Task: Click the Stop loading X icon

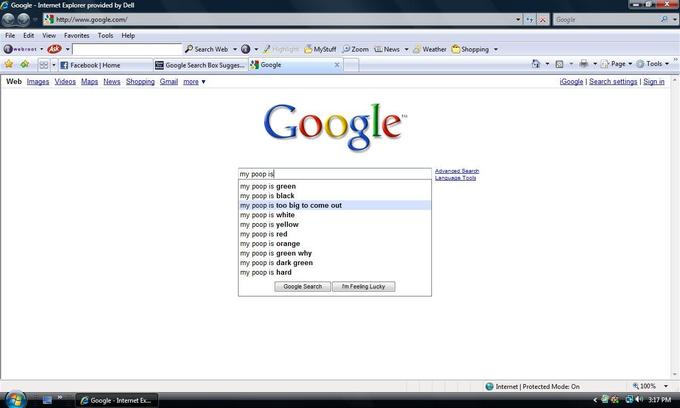Action: pos(542,20)
